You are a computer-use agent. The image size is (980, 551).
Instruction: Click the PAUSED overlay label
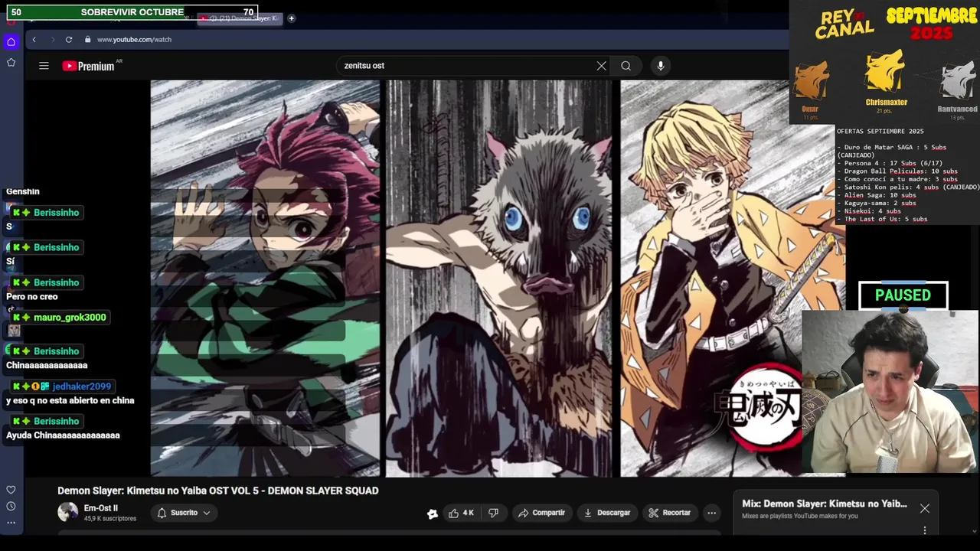[903, 295]
